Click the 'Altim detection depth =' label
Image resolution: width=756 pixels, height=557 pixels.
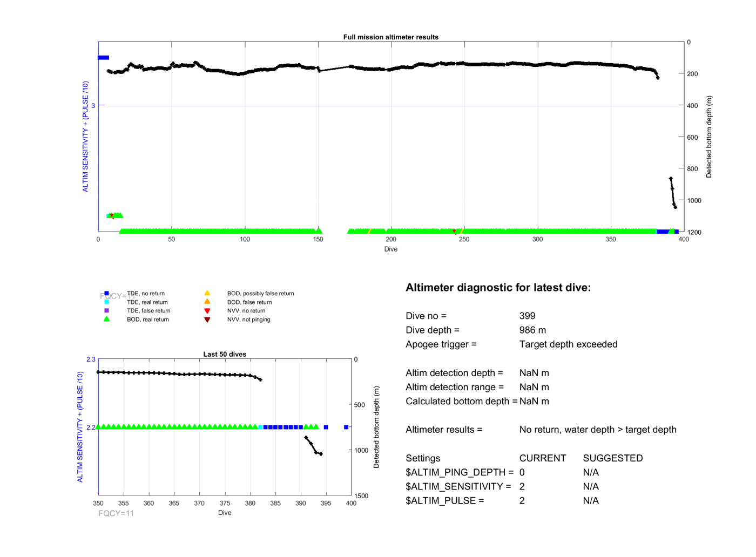tap(454, 373)
